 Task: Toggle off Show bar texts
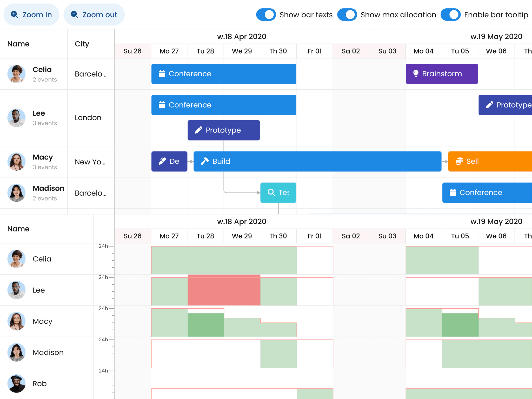[x=266, y=15]
